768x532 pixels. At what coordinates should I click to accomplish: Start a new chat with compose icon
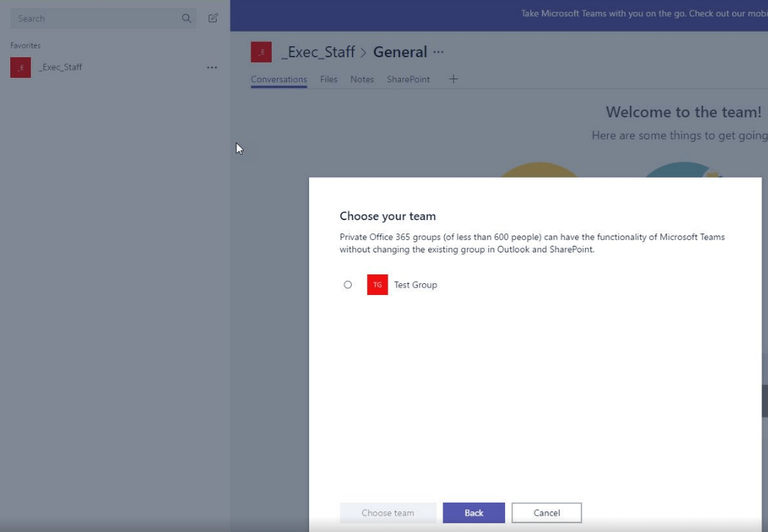[x=213, y=18]
